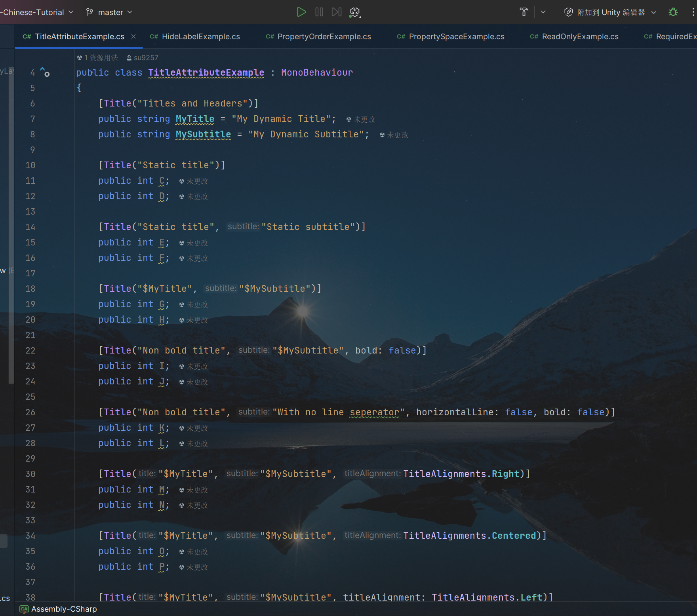Screen dimensions: 697x616
Task: Click the Unity Step frame button
Action: point(336,12)
